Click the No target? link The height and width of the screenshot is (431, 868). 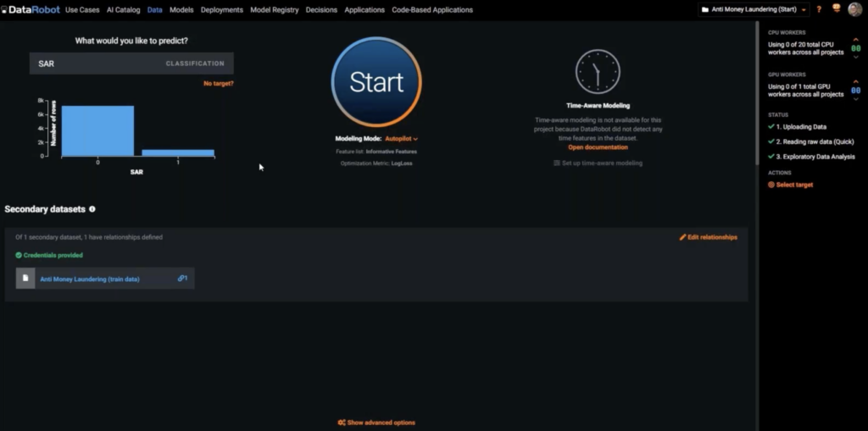(219, 84)
